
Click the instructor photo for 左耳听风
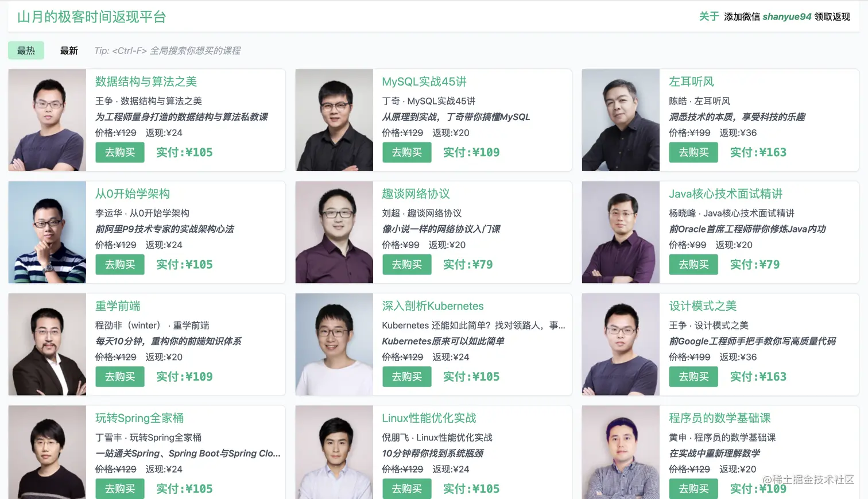[621, 120]
